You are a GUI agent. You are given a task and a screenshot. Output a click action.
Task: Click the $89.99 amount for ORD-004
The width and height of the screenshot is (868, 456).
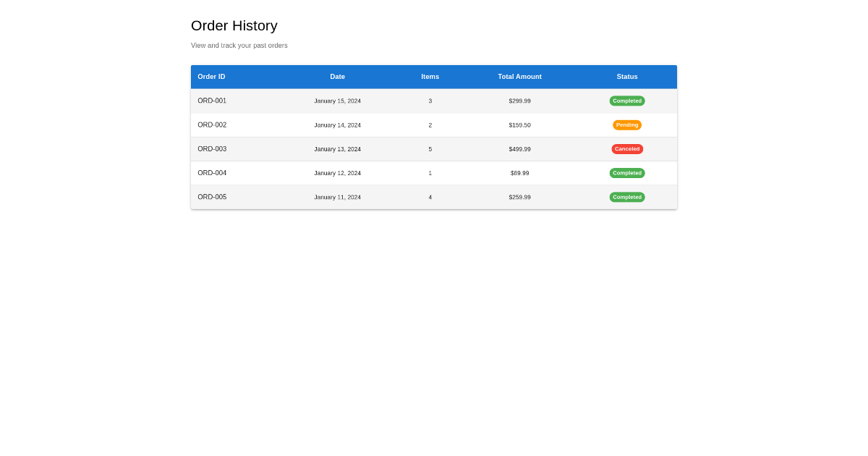pos(519,173)
